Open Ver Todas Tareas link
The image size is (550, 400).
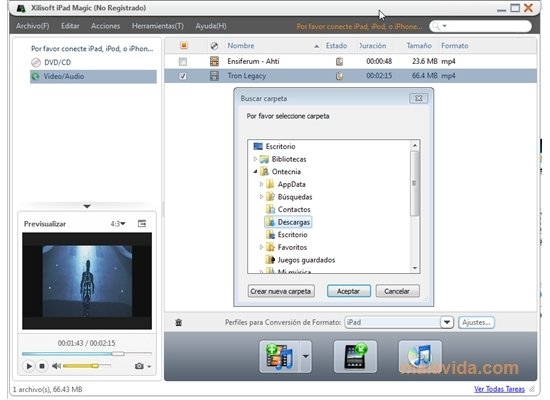[x=499, y=389]
